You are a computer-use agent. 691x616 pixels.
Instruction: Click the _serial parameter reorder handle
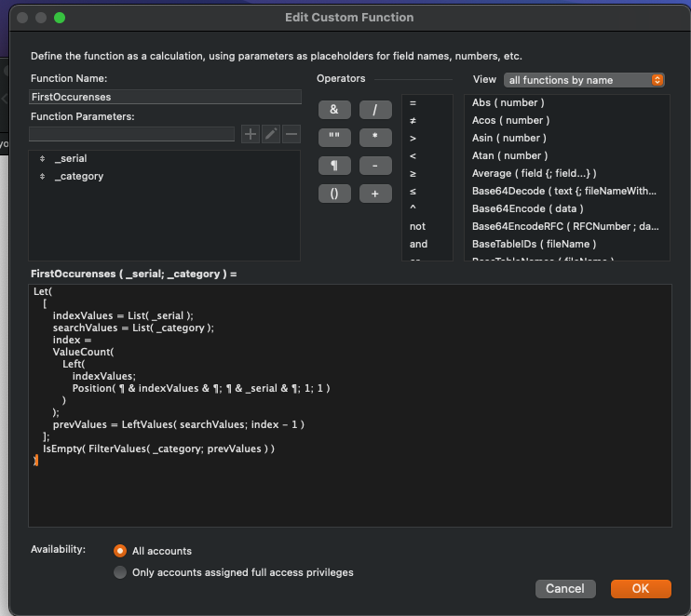point(42,159)
